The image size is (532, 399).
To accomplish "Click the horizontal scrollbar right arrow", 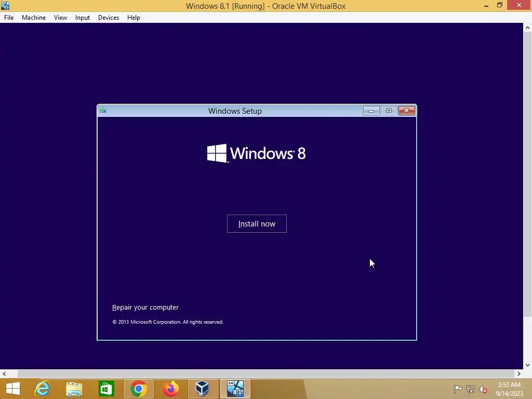I will [x=519, y=374].
